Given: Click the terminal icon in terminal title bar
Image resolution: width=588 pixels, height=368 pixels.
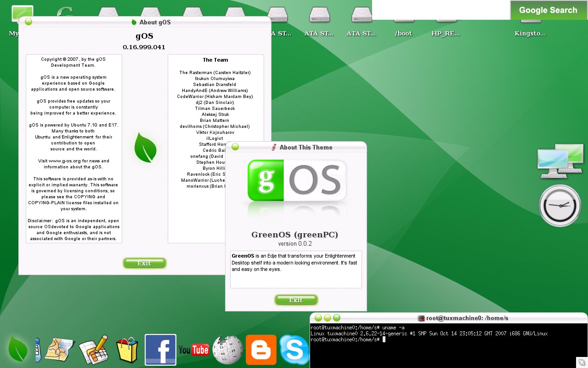Looking at the screenshot, I should [421, 318].
